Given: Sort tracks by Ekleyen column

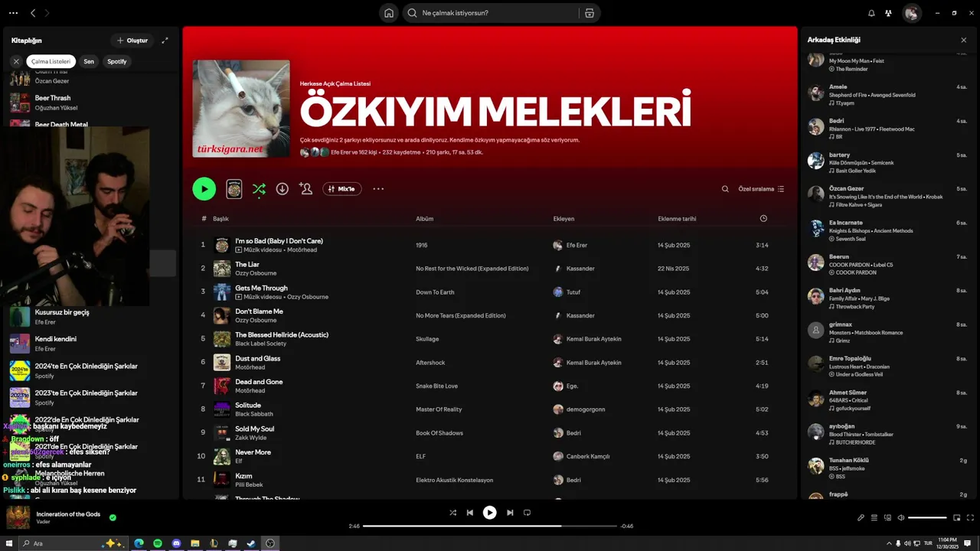Looking at the screenshot, I should [x=564, y=219].
